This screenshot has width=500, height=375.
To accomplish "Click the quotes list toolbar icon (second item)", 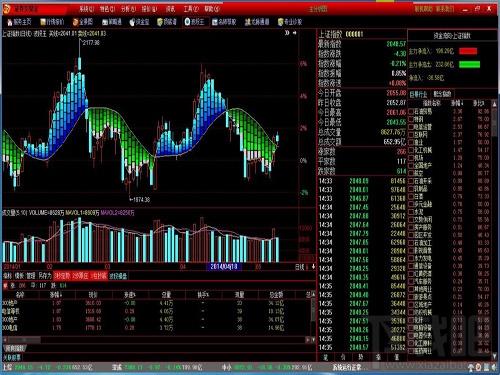I will (52, 22).
